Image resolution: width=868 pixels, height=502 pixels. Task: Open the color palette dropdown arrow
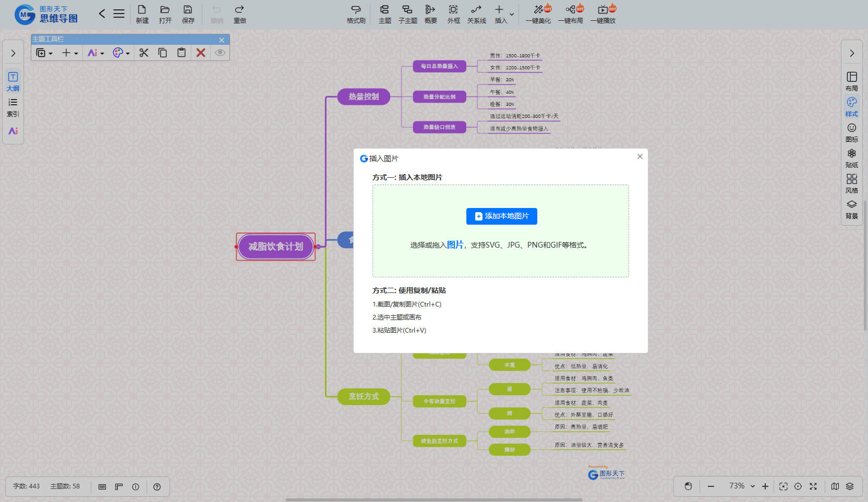pyautogui.click(x=128, y=53)
